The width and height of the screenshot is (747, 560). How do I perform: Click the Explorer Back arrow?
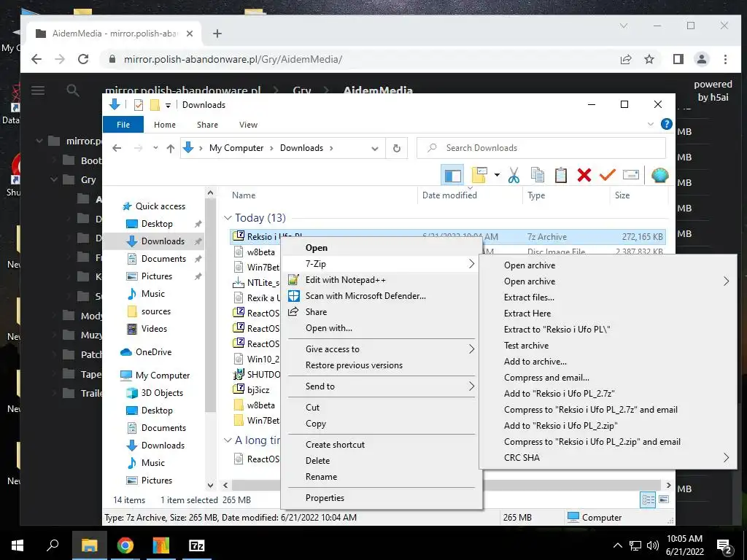tap(117, 148)
